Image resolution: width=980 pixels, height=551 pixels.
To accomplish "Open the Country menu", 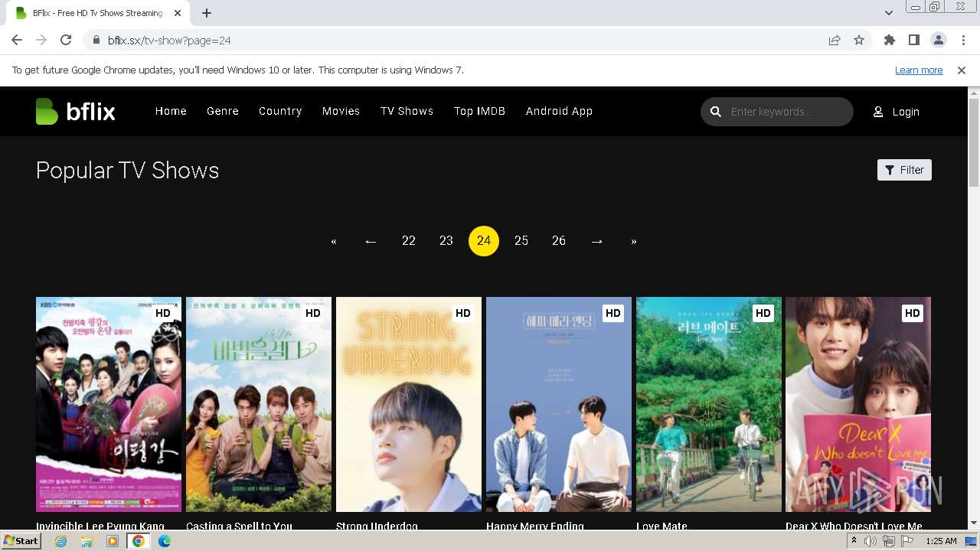I will (x=280, y=111).
